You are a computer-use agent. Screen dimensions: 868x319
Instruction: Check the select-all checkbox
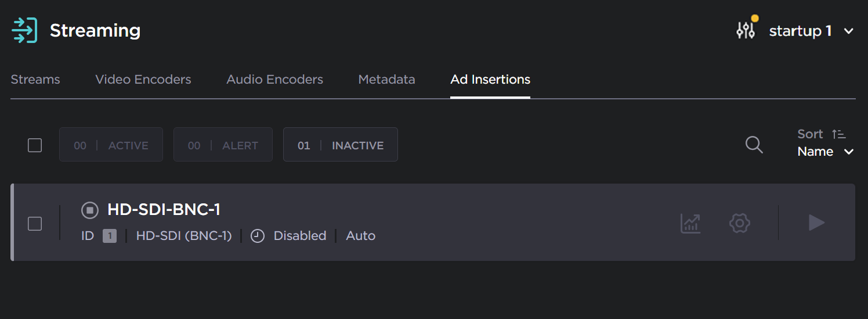[35, 145]
